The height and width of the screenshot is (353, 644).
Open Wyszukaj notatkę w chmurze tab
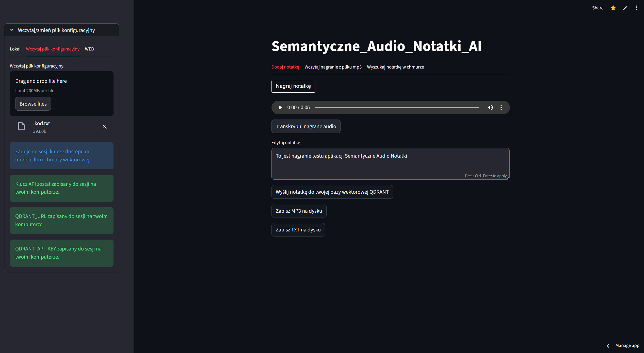click(x=395, y=67)
